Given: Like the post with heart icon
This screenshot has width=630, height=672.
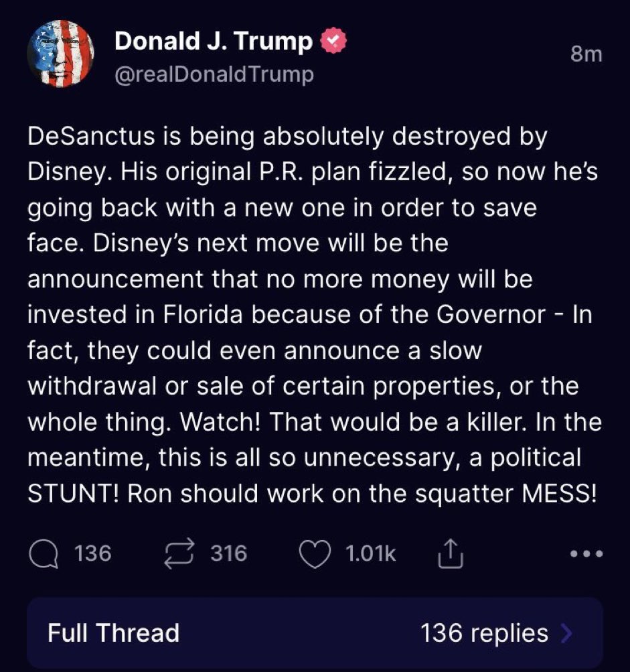Looking at the screenshot, I should 315,553.
